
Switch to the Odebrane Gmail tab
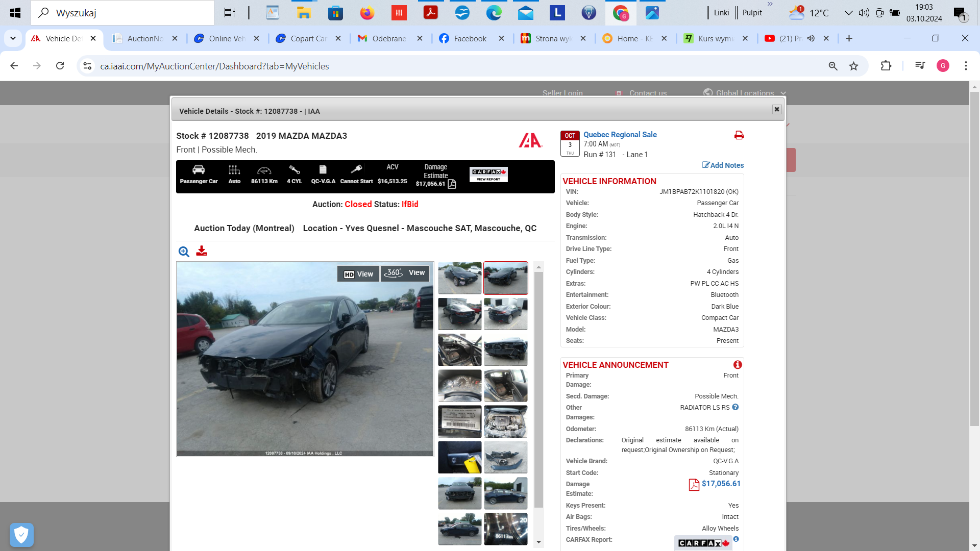click(x=390, y=38)
